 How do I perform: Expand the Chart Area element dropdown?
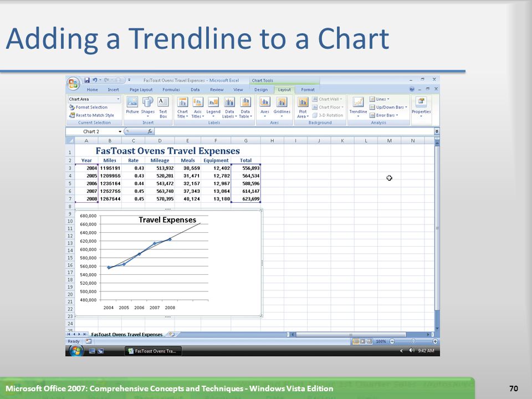point(118,99)
